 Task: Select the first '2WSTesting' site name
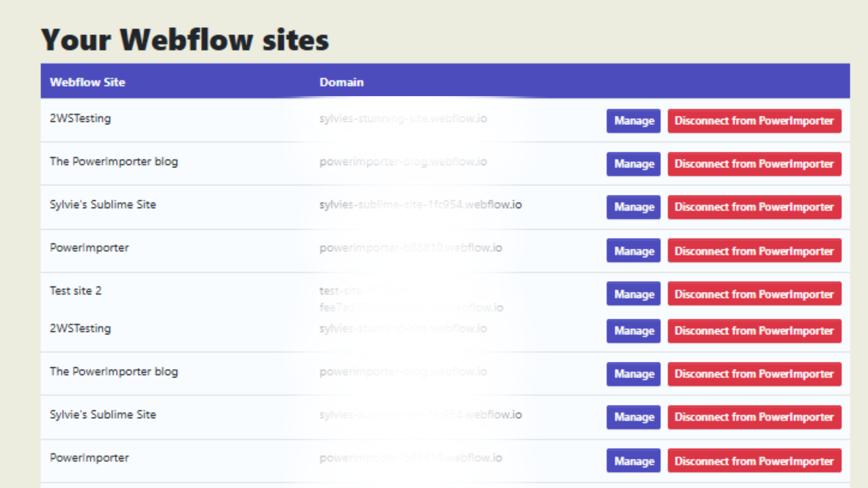(x=81, y=119)
